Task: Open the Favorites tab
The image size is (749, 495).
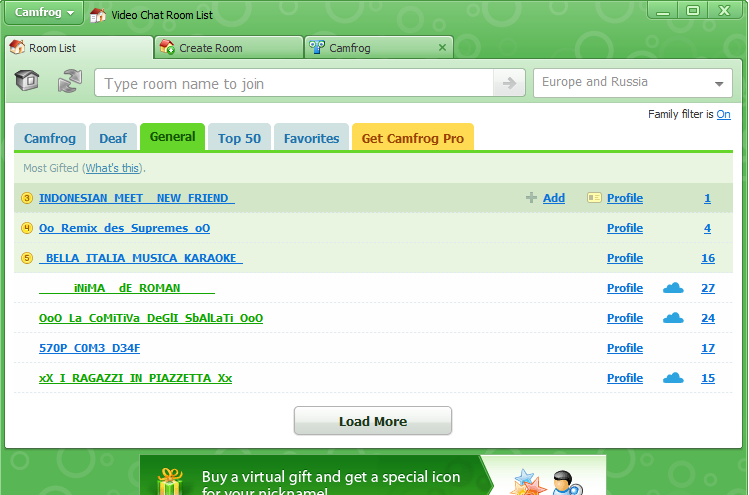Action: [x=311, y=138]
